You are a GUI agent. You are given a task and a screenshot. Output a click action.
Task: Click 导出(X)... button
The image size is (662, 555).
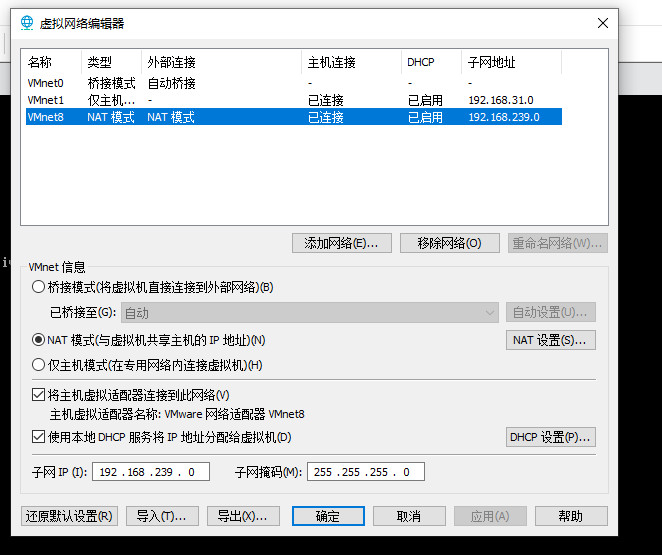pyautogui.click(x=243, y=516)
